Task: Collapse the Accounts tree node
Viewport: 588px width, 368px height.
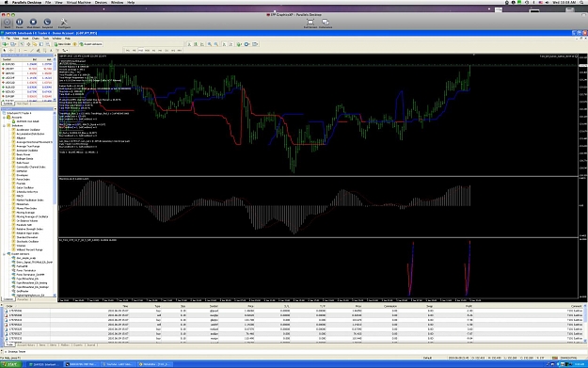Action: [x=4, y=117]
